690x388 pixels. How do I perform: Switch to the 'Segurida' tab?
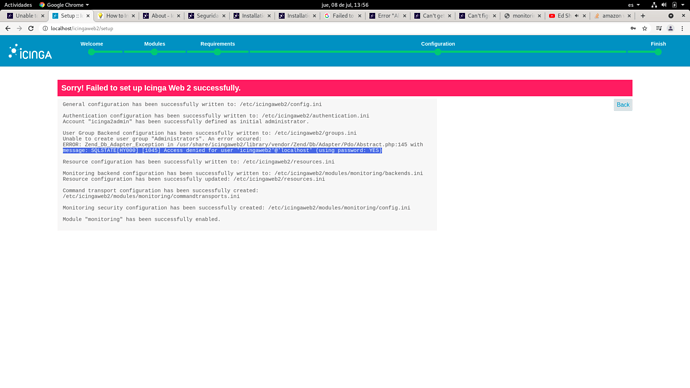(x=206, y=15)
